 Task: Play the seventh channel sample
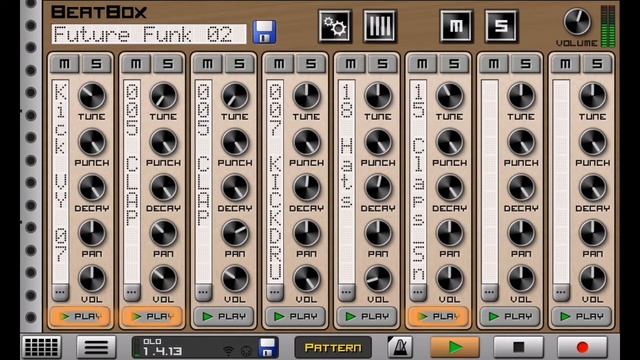pos(510,316)
